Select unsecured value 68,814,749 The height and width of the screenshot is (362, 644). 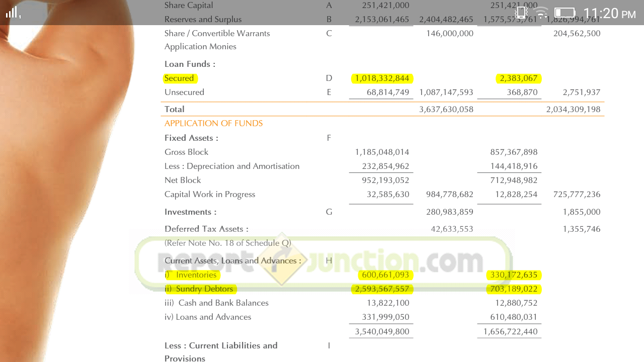388,93
